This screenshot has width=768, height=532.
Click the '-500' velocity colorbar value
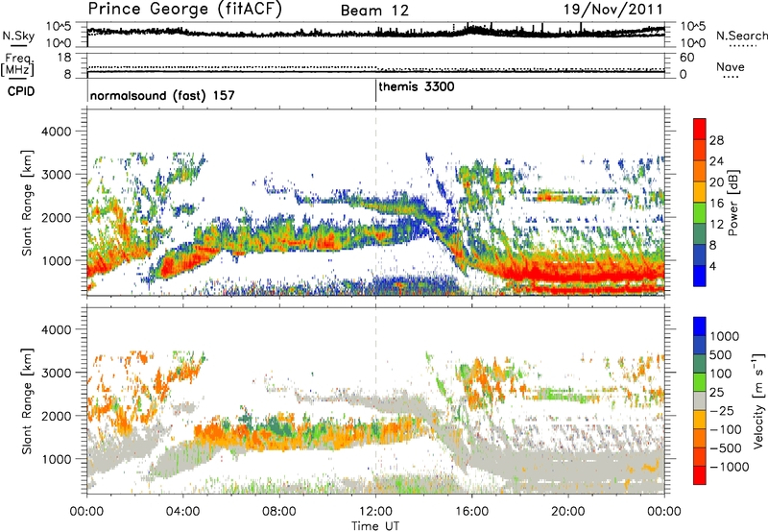726,447
